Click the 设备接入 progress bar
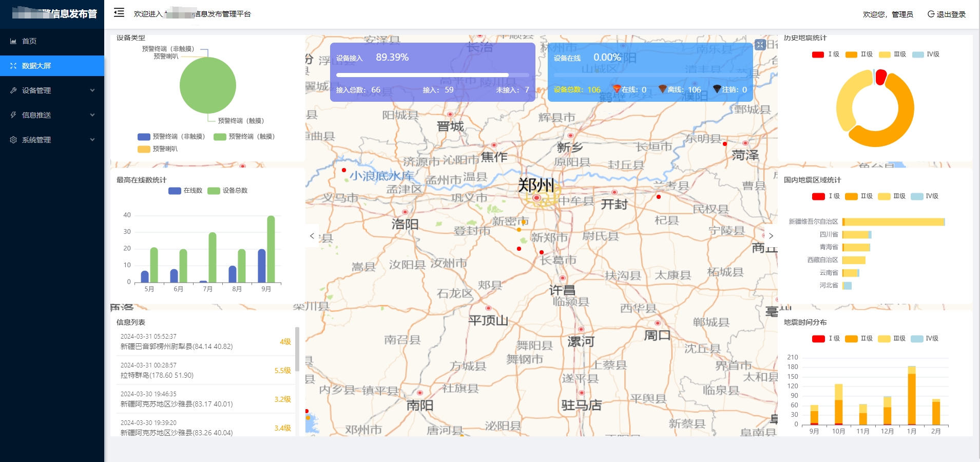The image size is (980, 462). click(433, 75)
